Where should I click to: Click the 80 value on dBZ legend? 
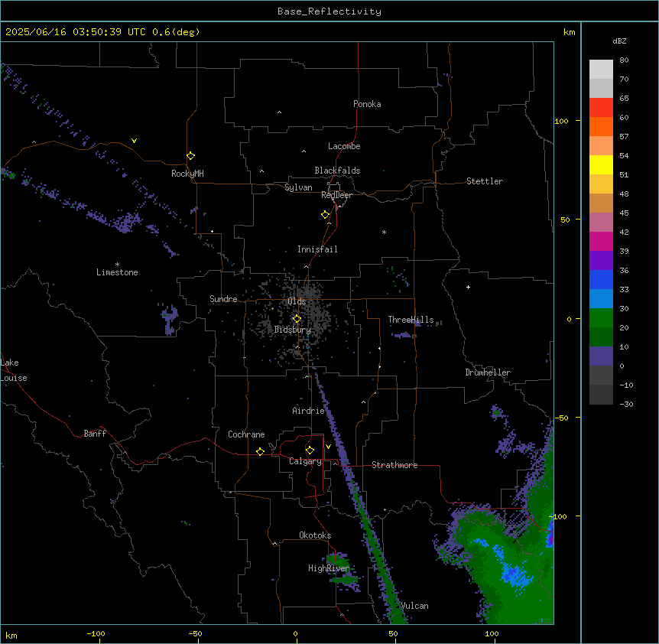pos(624,60)
